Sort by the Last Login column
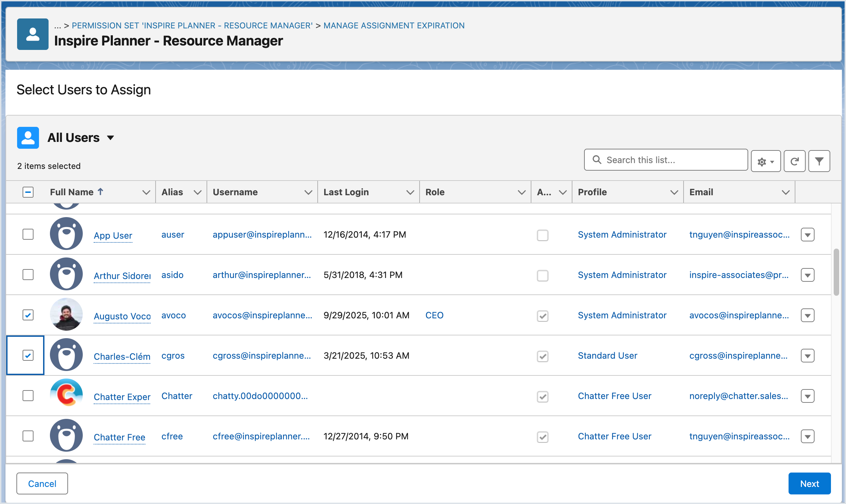The height and width of the screenshot is (504, 846). [346, 192]
